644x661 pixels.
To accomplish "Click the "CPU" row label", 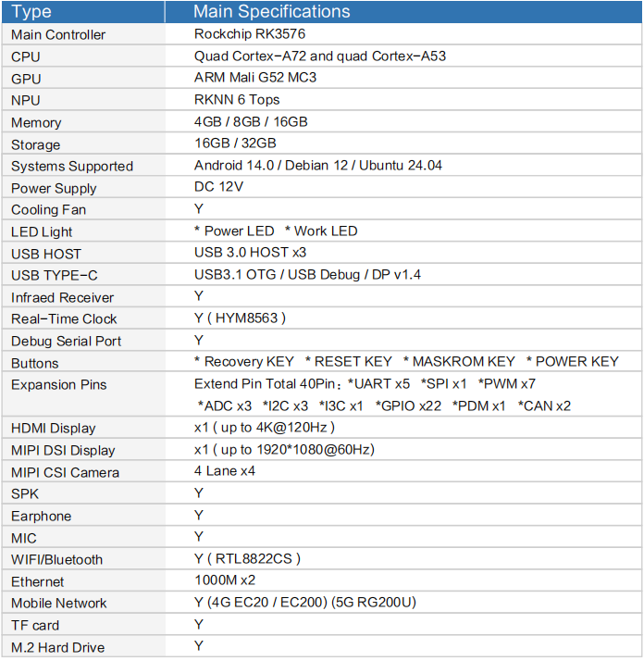I will (x=26, y=56).
